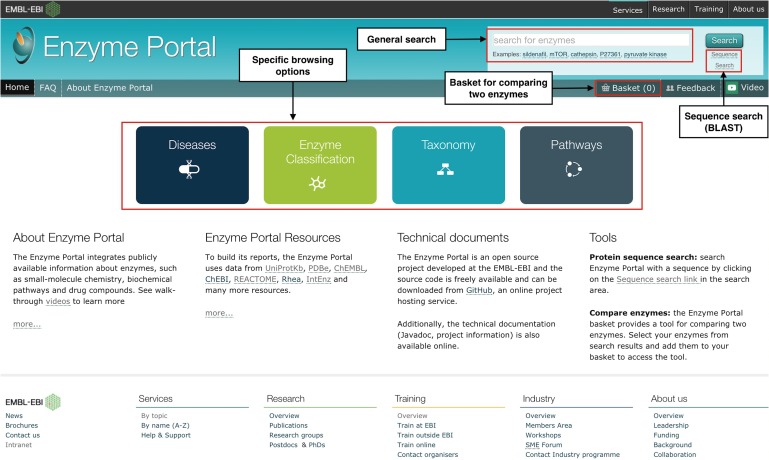Open 'Train online' footer link
The width and height of the screenshot is (769, 460).
pyautogui.click(x=416, y=445)
